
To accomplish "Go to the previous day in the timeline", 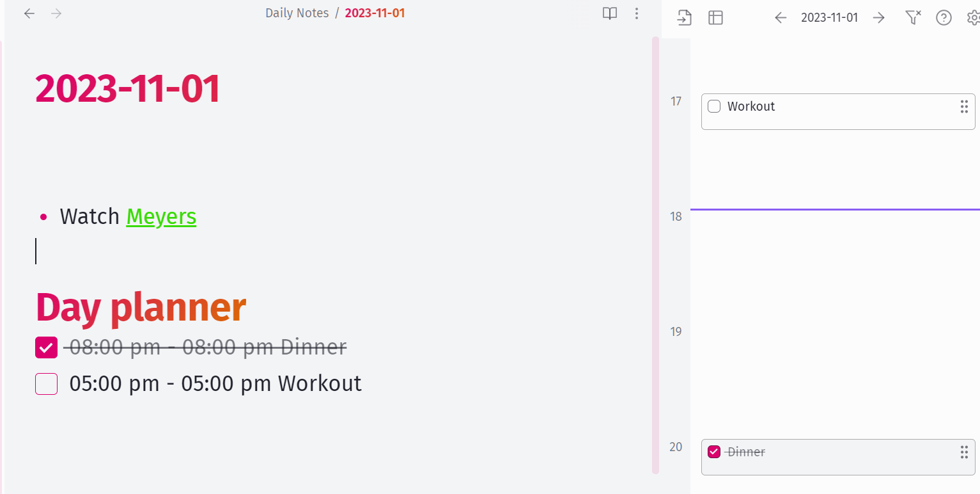I will (x=781, y=17).
